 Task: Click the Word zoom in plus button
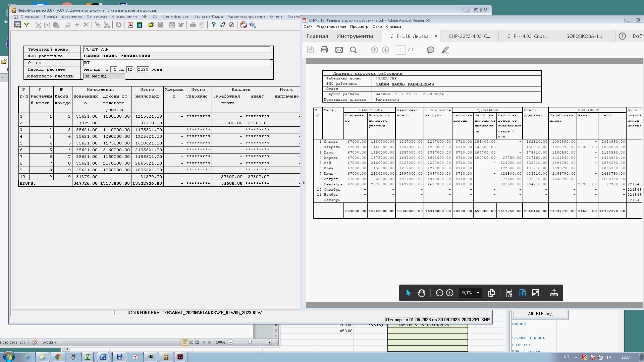(269, 342)
